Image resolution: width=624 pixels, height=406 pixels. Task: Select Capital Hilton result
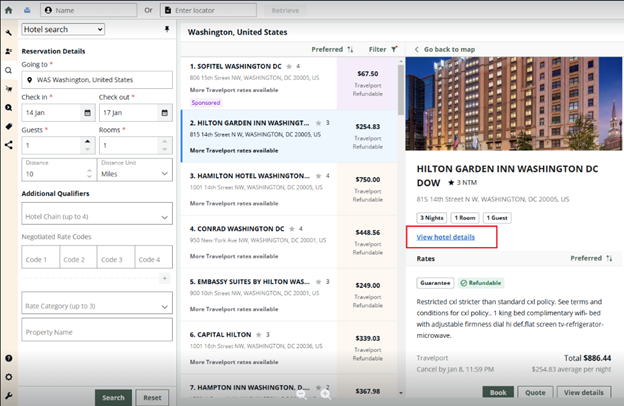click(289, 348)
